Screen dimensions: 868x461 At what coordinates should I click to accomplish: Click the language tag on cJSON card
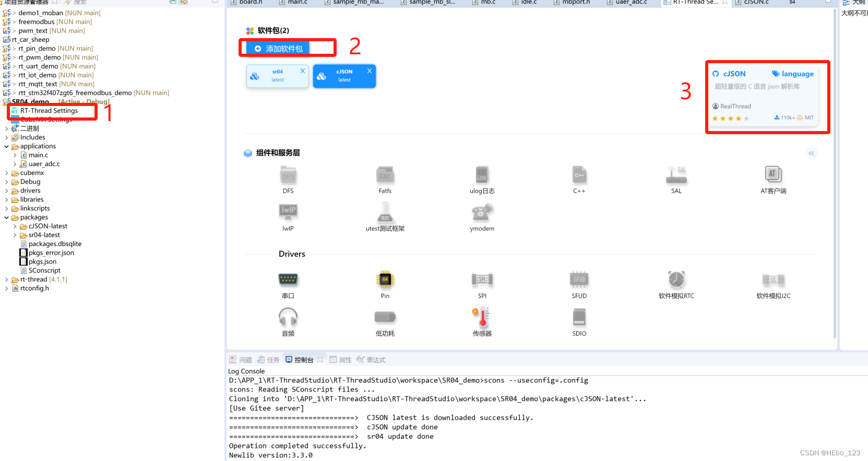tap(793, 74)
